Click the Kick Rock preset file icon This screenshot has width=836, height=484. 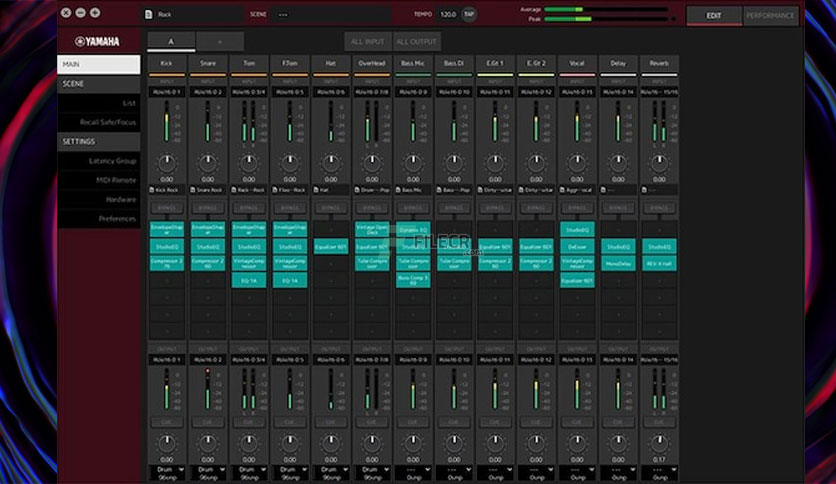tap(152, 190)
